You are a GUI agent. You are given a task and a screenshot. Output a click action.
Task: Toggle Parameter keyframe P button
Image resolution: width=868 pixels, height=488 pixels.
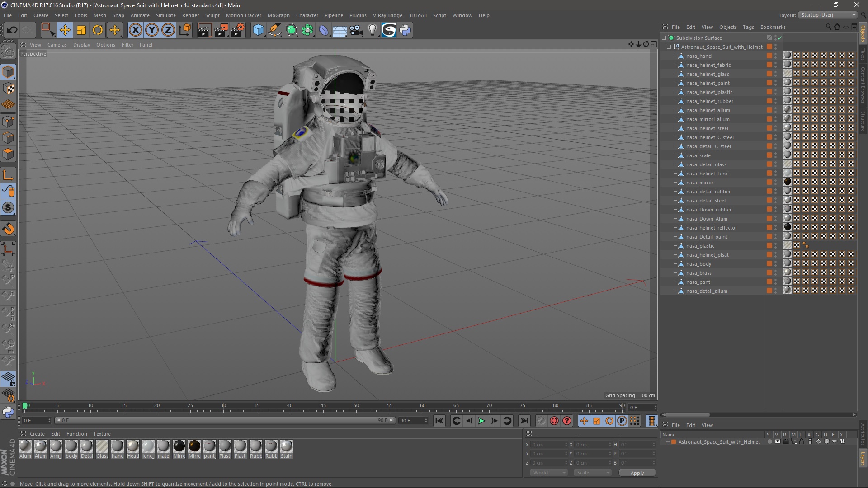click(622, 421)
